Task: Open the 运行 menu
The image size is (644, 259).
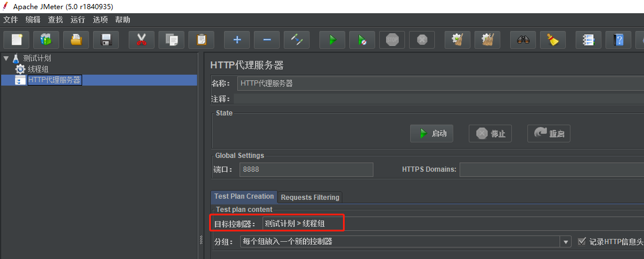Action: (x=78, y=20)
